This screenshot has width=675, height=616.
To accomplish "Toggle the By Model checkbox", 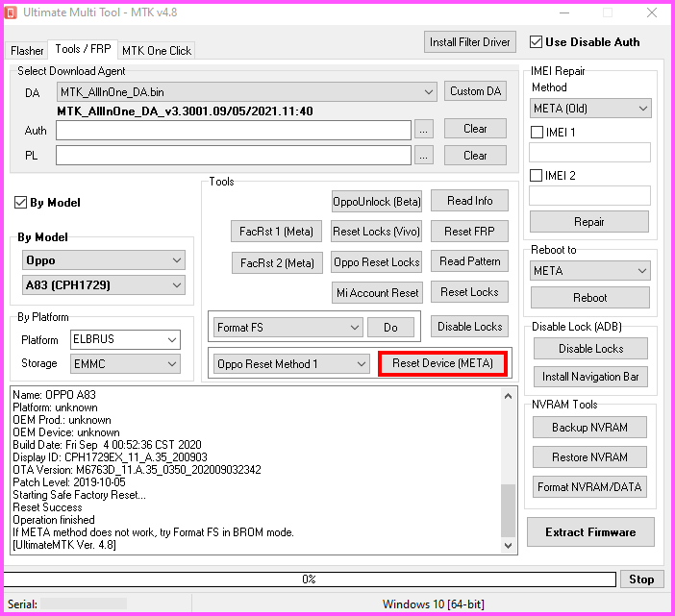I will point(21,203).
